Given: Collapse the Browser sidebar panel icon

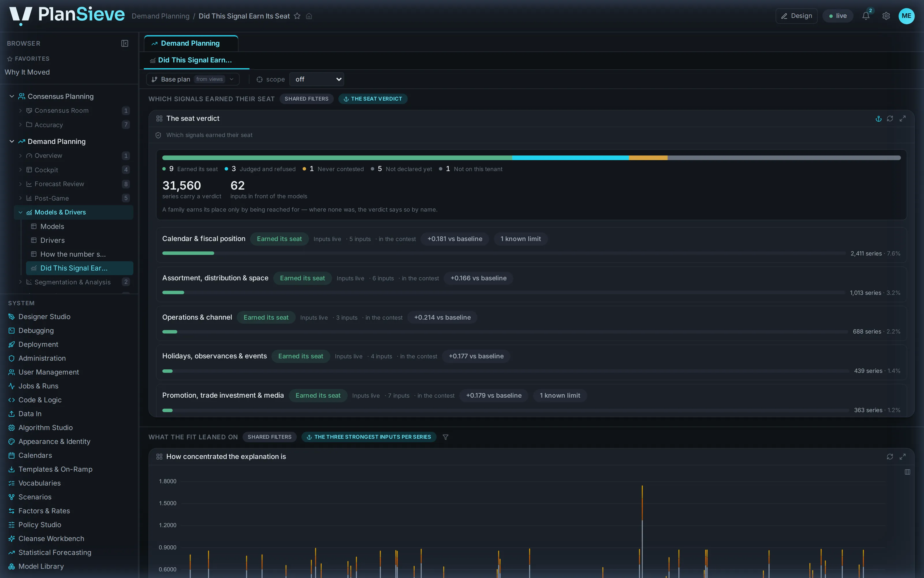Looking at the screenshot, I should tap(124, 43).
